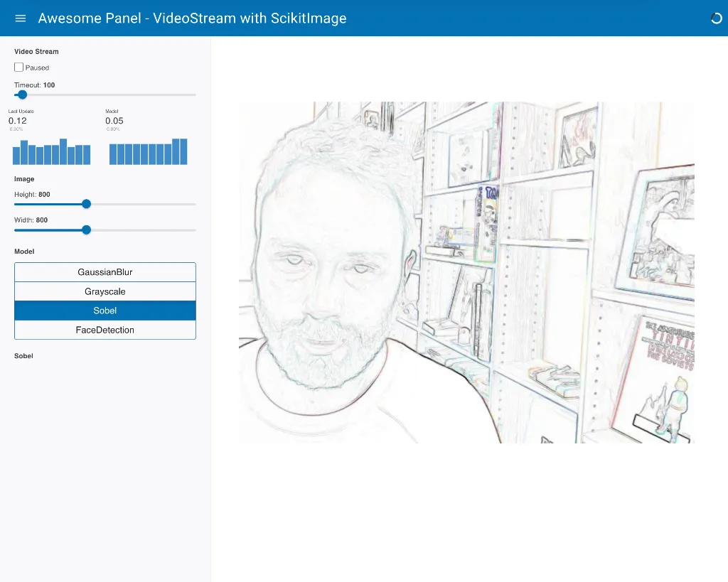Click the Paused checkbox label text
The image size is (728, 582).
point(38,68)
